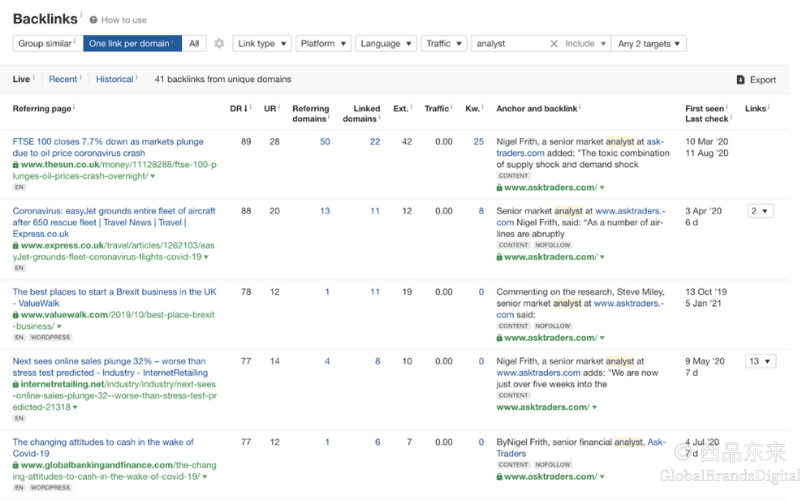The image size is (800, 500).
Task: Click keywords value 8 in Express row
Action: click(481, 211)
